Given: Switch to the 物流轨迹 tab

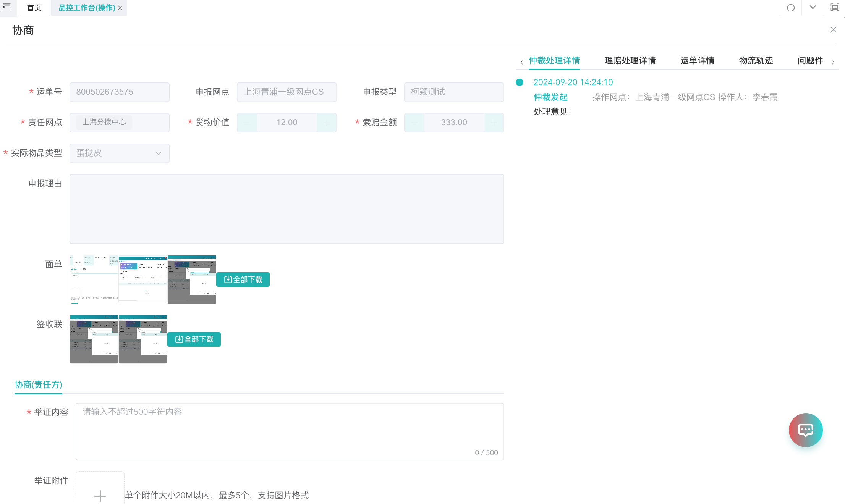Looking at the screenshot, I should click(756, 61).
